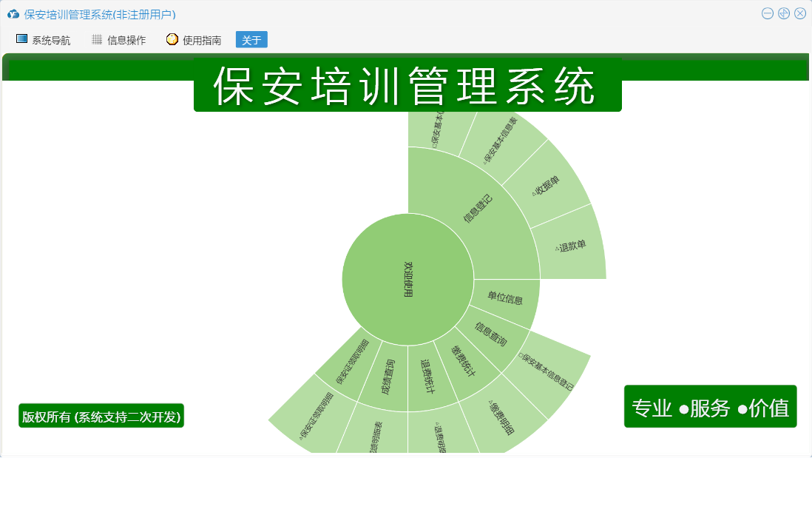Open the △退款单 segment
The width and height of the screenshot is (812, 532).
(x=571, y=246)
